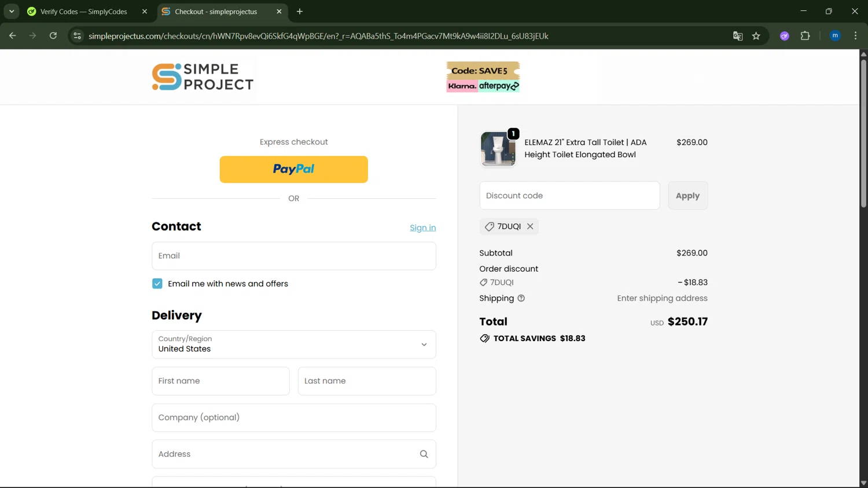
Task: Open the purple SimplyCodes extension icon
Action: coord(785,36)
